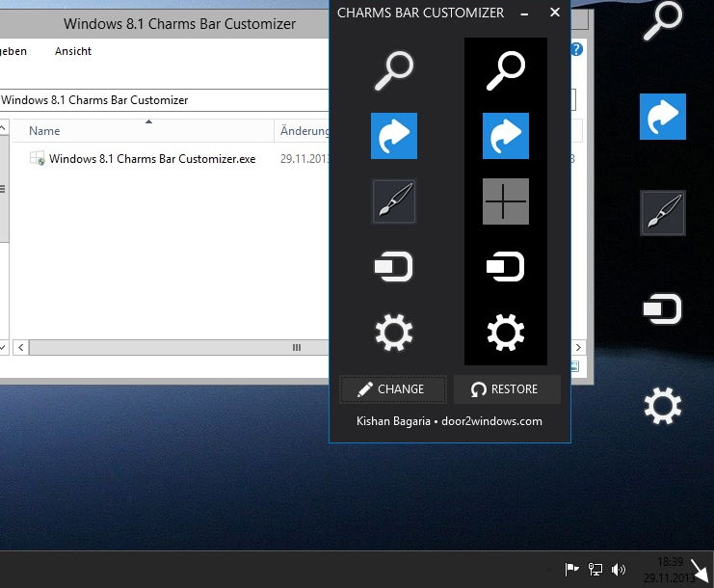This screenshot has width=714, height=588.
Task: Click the Devices icon in the customizer's black preview column
Action: coord(506,266)
